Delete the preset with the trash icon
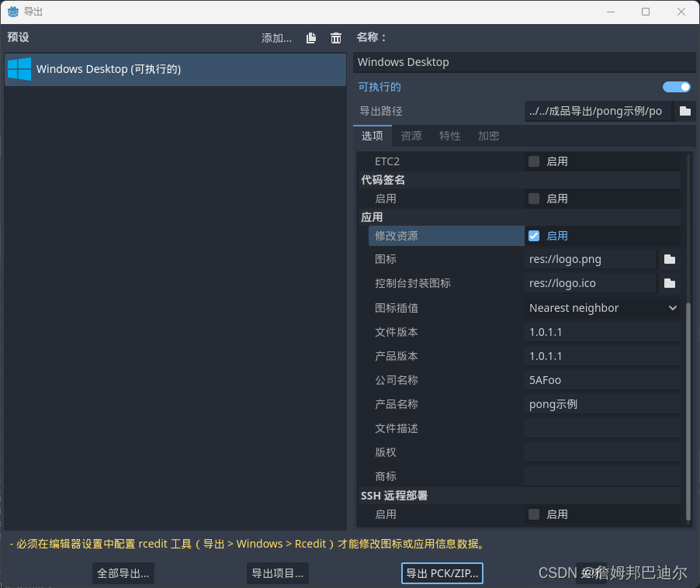700x588 pixels. pos(335,37)
